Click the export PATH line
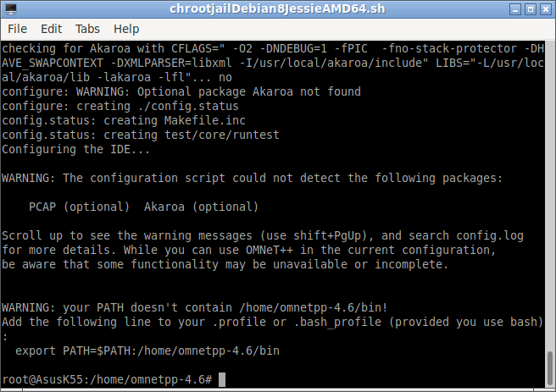The height and width of the screenshot is (392, 556). click(147, 351)
